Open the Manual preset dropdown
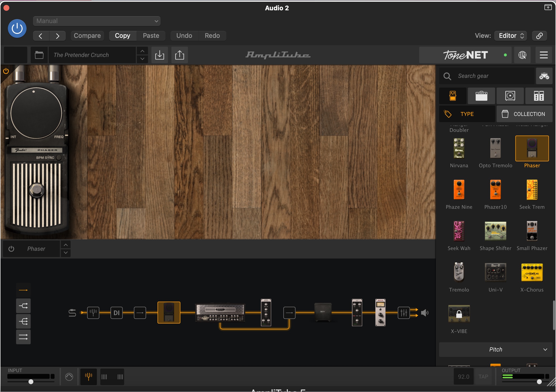The image size is (556, 392). tap(97, 21)
